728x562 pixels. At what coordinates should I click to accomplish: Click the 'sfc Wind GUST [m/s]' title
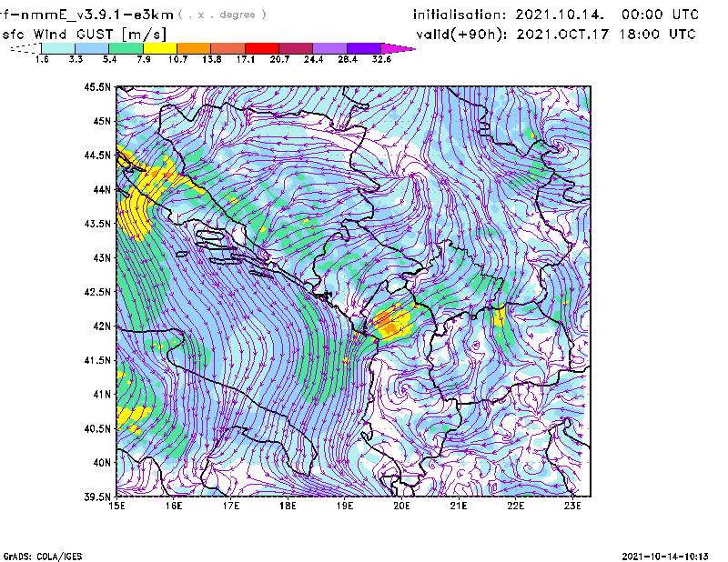pyautogui.click(x=84, y=35)
